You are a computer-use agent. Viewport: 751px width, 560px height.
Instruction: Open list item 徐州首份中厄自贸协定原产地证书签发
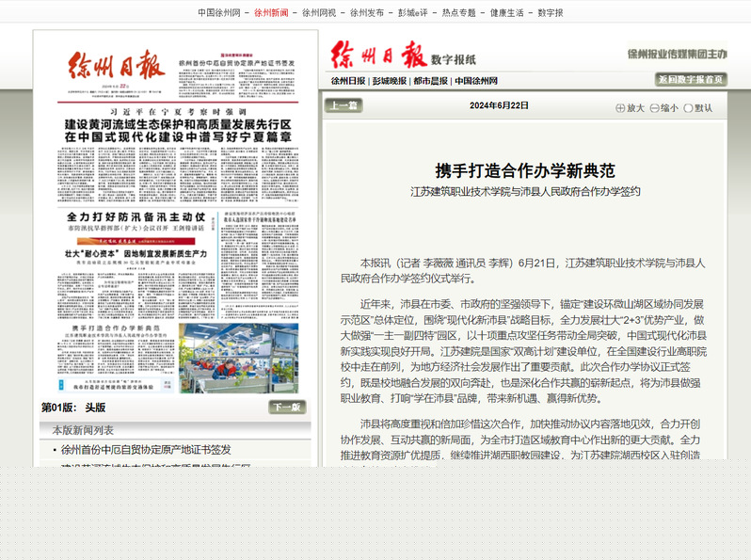146,450
